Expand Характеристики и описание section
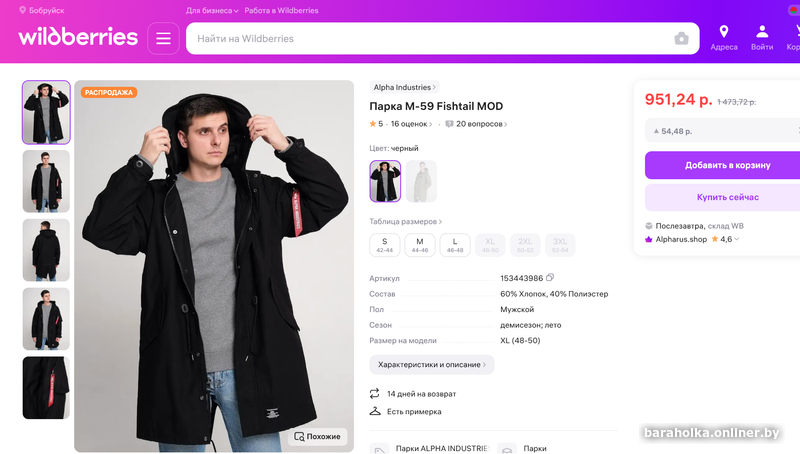800x454 pixels. click(x=431, y=365)
